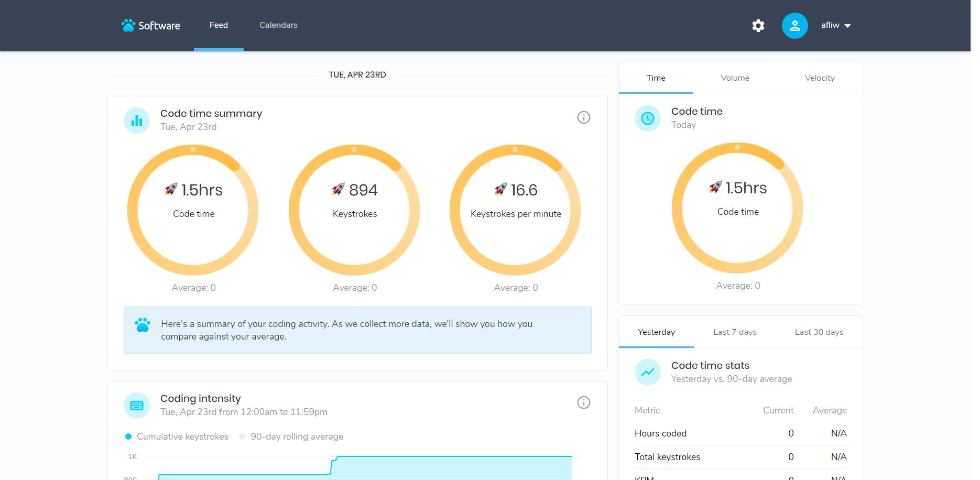Click the paw icon in summary notice

click(x=143, y=325)
